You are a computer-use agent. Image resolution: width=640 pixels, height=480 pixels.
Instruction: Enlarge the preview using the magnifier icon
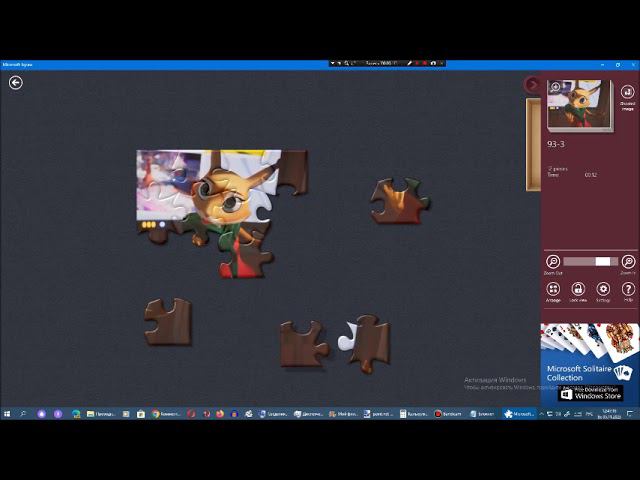[555, 87]
